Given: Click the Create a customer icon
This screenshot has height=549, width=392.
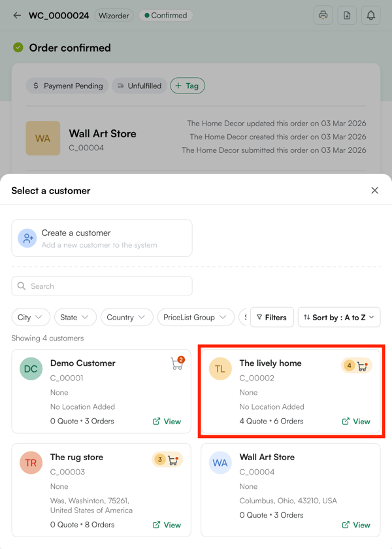Looking at the screenshot, I should coord(27,239).
